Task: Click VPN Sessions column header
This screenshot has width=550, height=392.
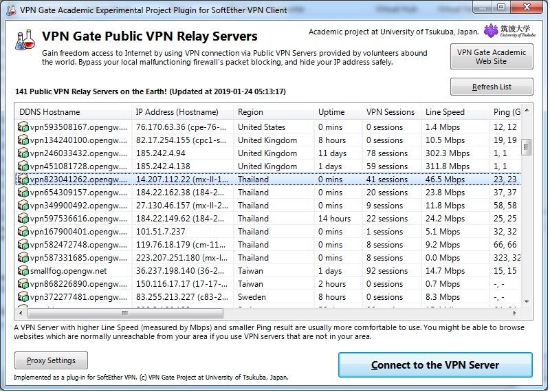Action: coord(390,112)
